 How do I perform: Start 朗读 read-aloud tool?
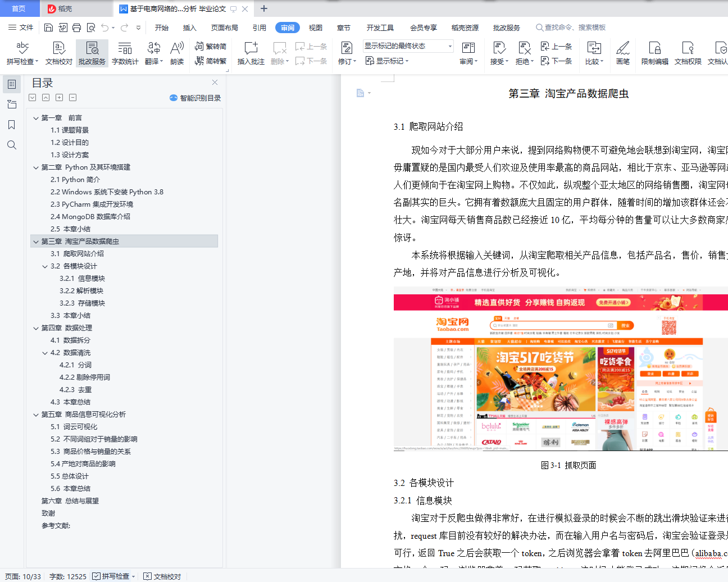pyautogui.click(x=177, y=53)
